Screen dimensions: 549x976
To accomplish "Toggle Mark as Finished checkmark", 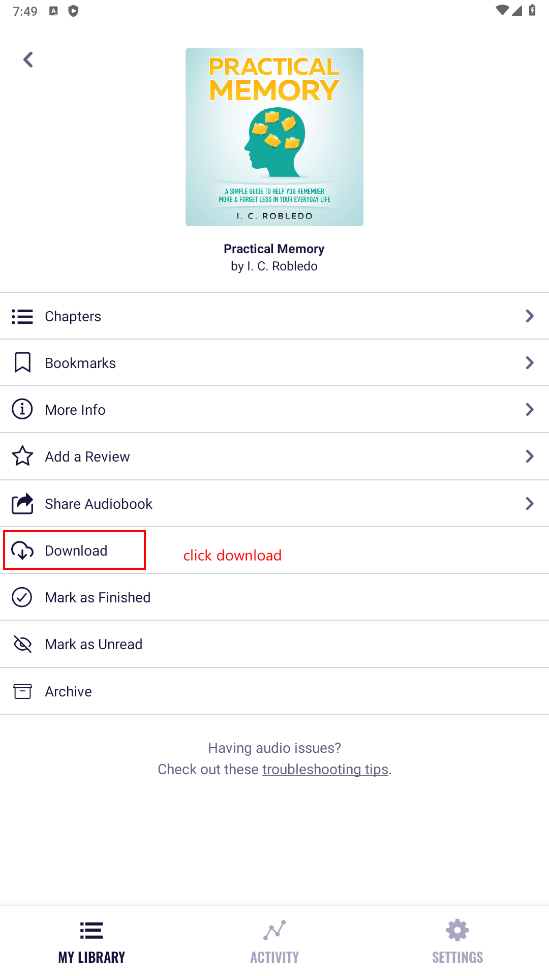I will (22, 597).
